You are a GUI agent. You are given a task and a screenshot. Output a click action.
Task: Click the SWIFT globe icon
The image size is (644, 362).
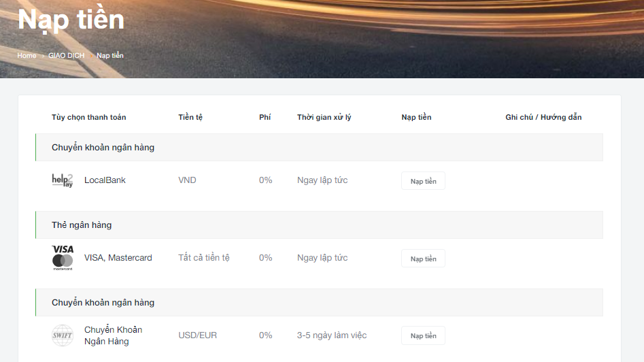63,335
